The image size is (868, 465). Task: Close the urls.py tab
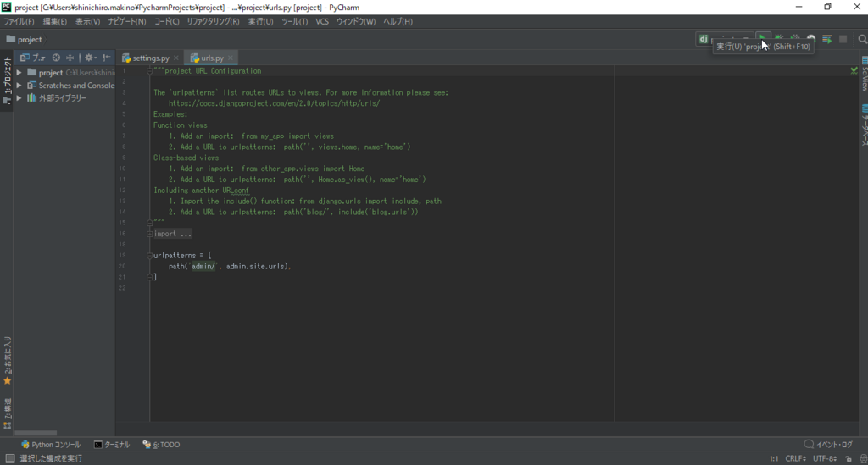coord(231,58)
